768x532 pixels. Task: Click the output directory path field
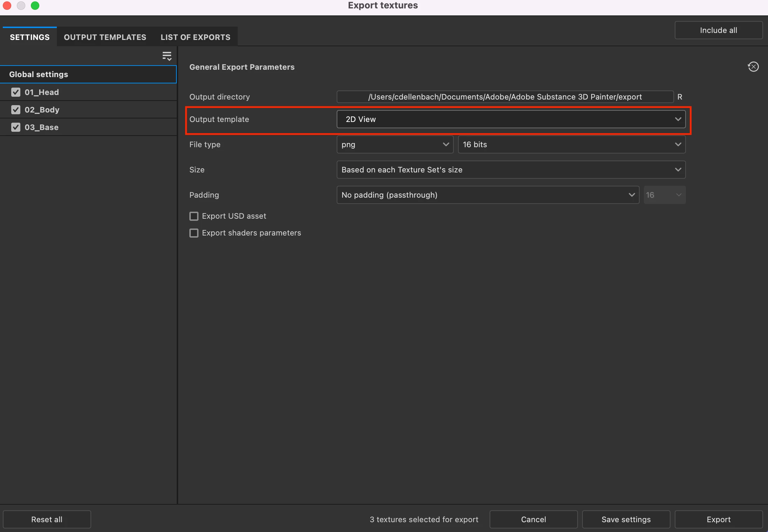coord(505,97)
